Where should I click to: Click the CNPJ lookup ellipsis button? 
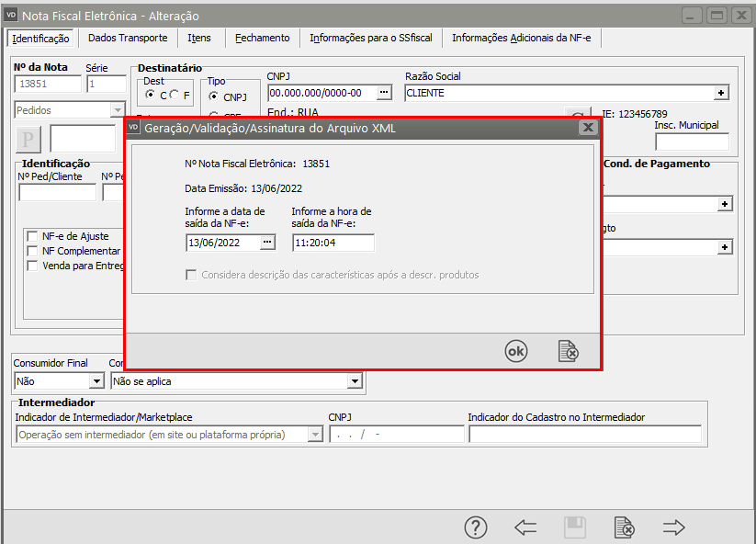[384, 93]
